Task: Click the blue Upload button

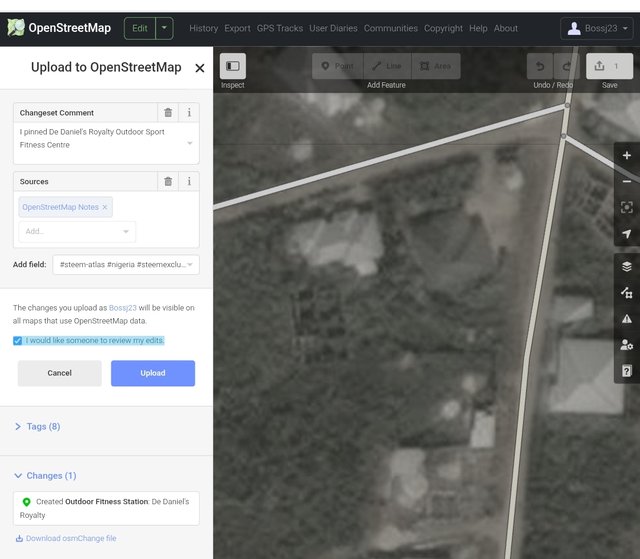Action: click(153, 373)
